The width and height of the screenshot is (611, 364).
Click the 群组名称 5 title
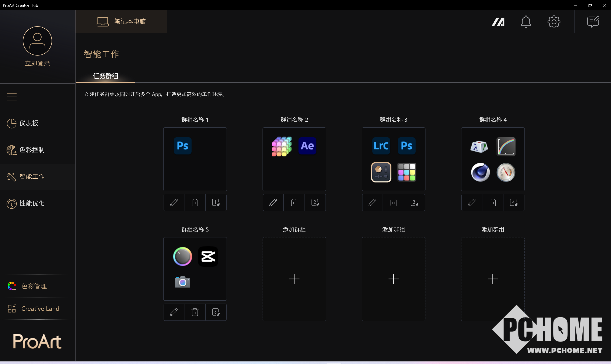point(195,229)
